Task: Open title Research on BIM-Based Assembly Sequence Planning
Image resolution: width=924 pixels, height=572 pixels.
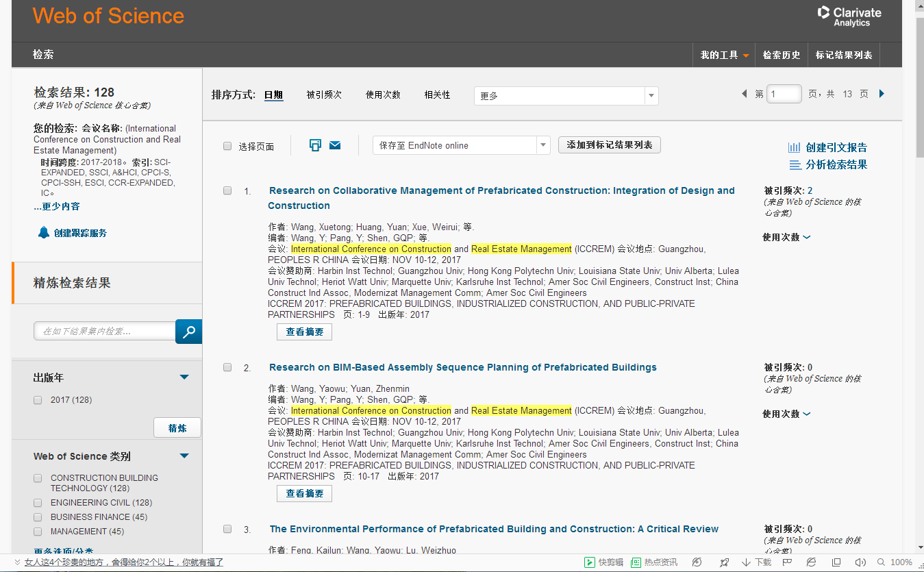Action: [463, 367]
